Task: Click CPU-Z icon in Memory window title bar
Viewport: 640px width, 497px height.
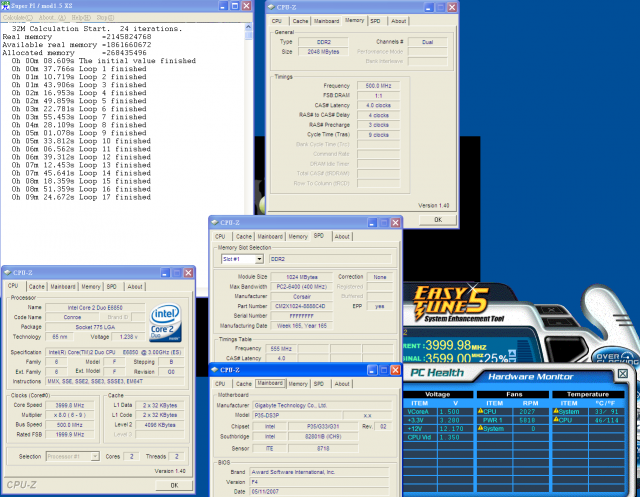Action: tap(271, 7)
